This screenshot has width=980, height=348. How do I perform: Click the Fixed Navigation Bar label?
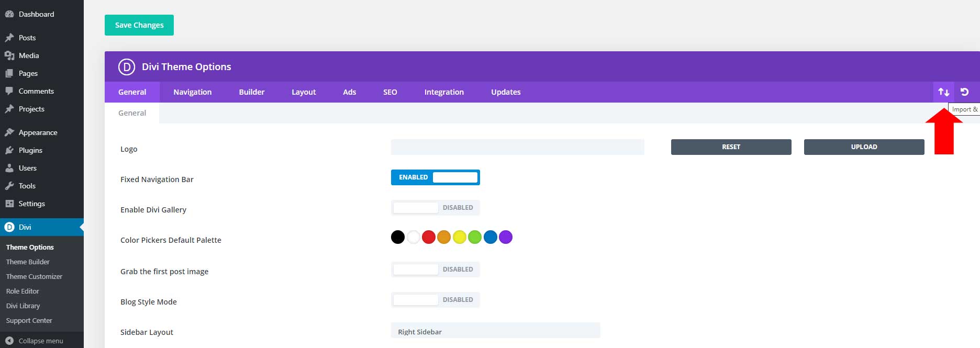(x=157, y=179)
